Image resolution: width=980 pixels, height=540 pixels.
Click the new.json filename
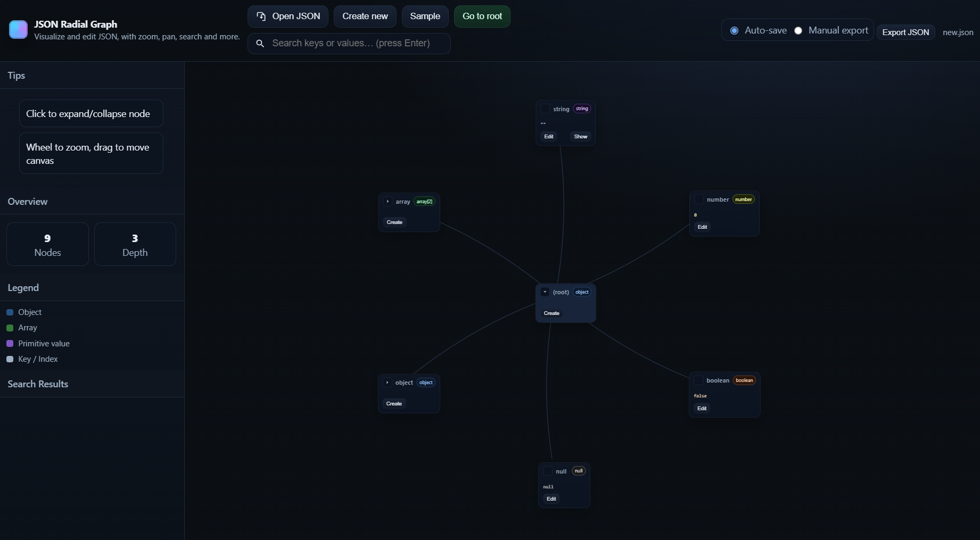pos(958,32)
